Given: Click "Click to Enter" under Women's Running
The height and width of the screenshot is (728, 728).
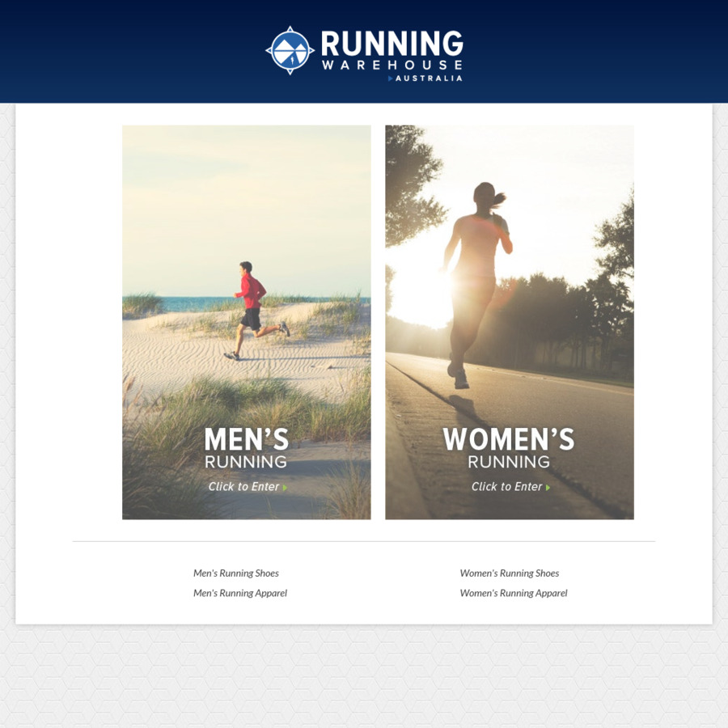Looking at the screenshot, I should coord(506,487).
